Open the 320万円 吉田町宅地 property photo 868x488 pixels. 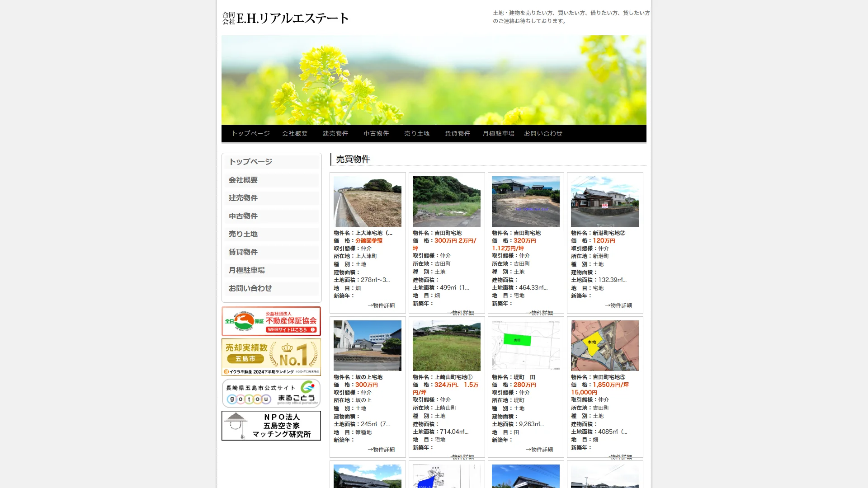pos(526,202)
